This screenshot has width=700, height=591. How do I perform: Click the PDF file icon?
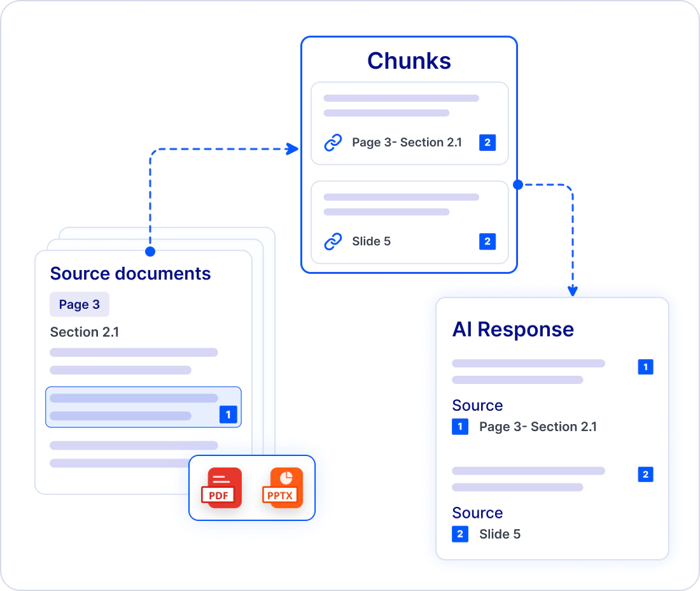coord(221,488)
